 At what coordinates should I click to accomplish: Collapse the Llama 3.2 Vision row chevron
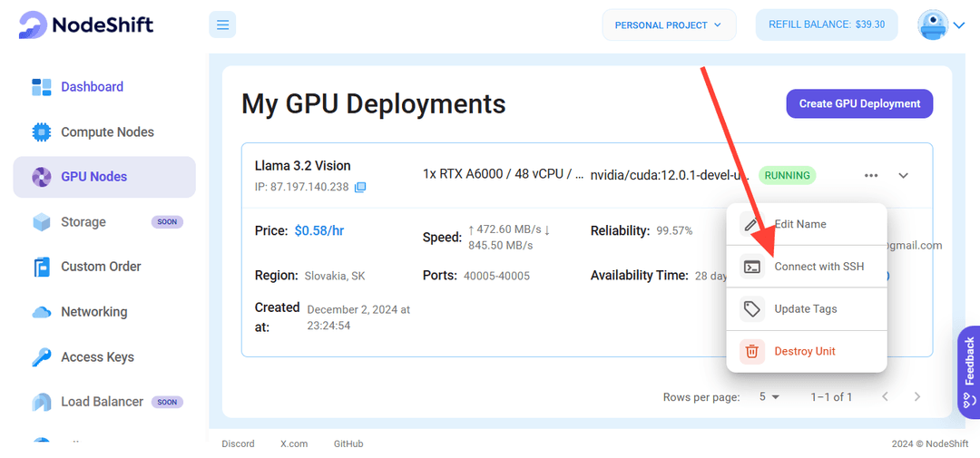(903, 176)
